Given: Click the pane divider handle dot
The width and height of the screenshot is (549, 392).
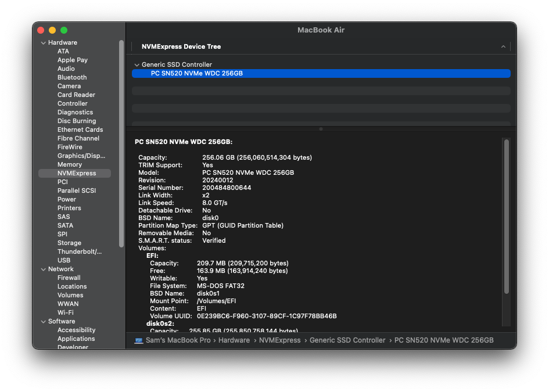Looking at the screenshot, I should point(321,129).
